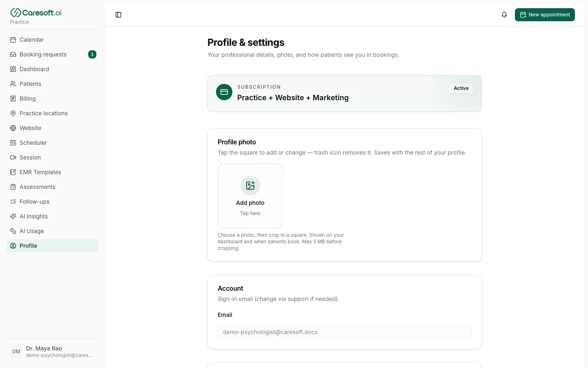588x368 pixels.
Task: Open EMR Templates
Action: tap(52, 172)
